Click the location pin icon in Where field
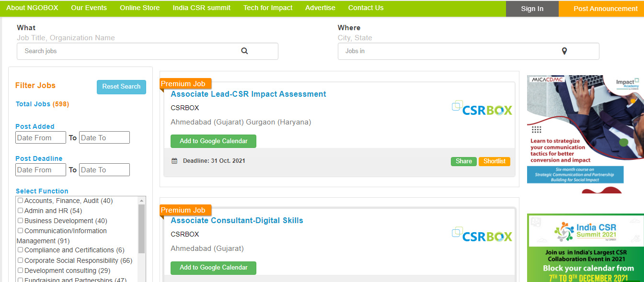 click(564, 51)
